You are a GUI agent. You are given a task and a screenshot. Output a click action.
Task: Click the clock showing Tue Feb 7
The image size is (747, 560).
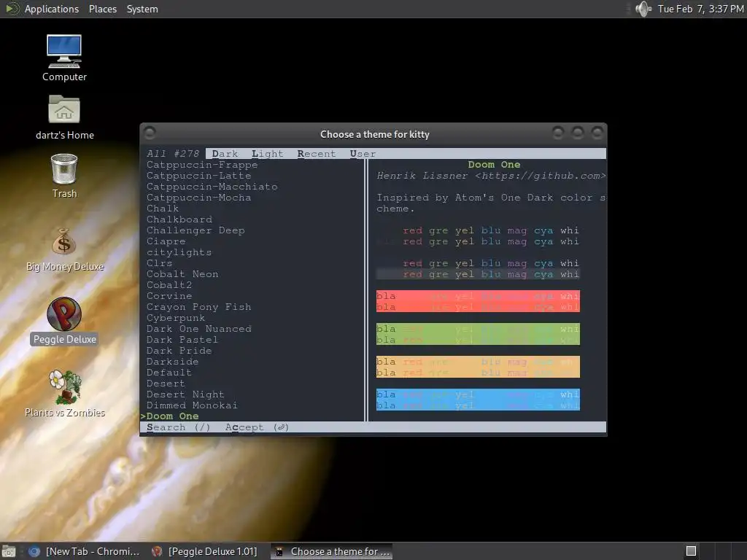coord(700,9)
